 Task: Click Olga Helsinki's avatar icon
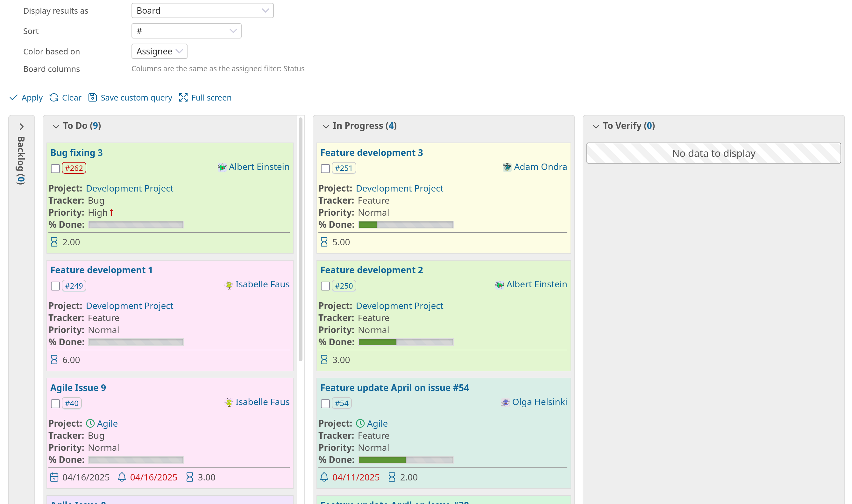click(x=505, y=402)
